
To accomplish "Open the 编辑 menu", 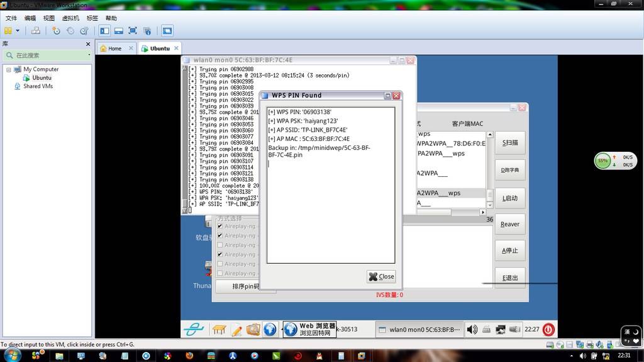I will point(30,18).
